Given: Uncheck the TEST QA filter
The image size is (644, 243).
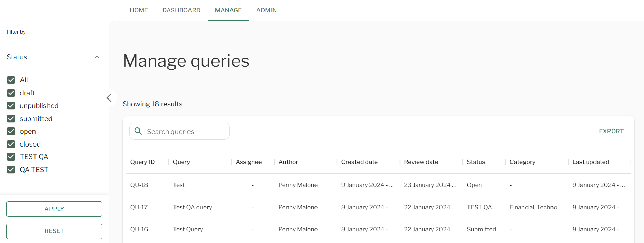Looking at the screenshot, I should coord(11,157).
